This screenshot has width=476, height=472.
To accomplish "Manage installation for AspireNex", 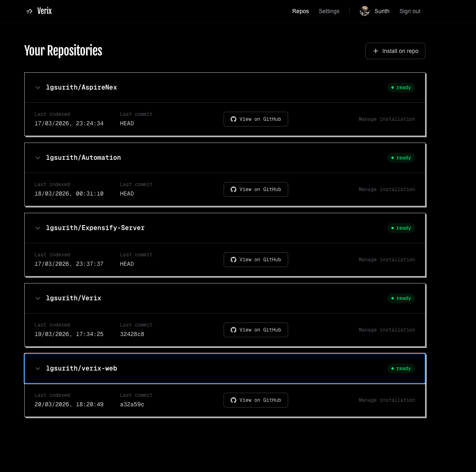I will click(x=387, y=119).
